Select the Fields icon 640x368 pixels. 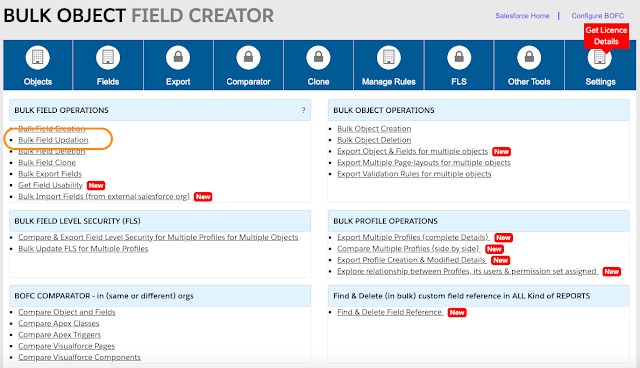[x=108, y=58]
